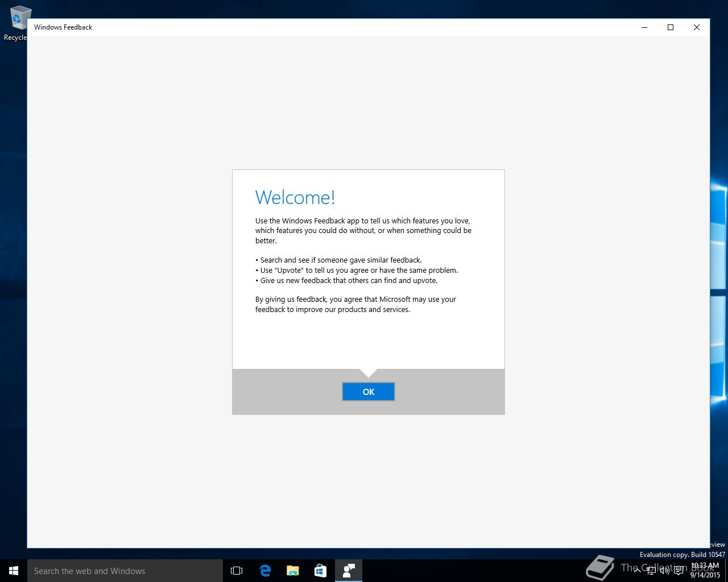Screen dimensions: 728x582
Task: Open the Start menu
Action: point(14,571)
